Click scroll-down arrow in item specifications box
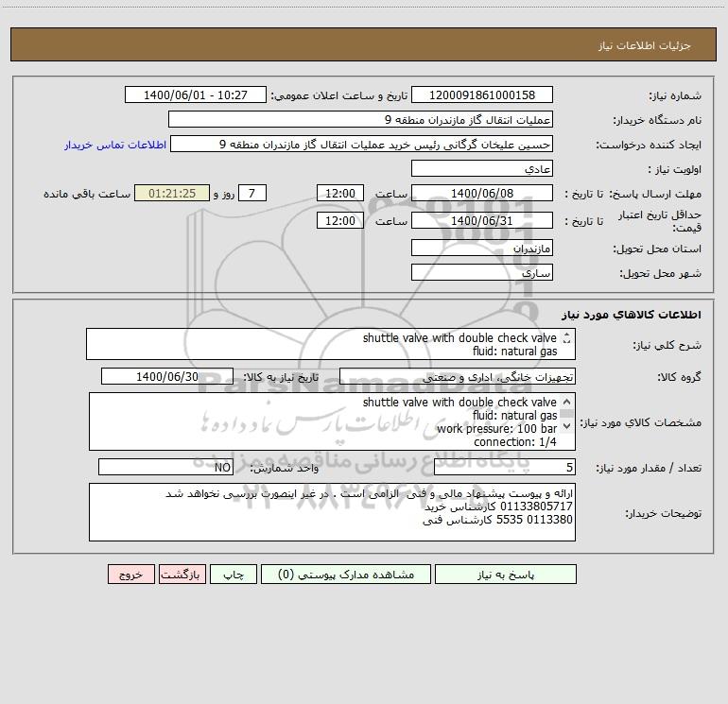Screen dimensions: 728x704 point(566,425)
